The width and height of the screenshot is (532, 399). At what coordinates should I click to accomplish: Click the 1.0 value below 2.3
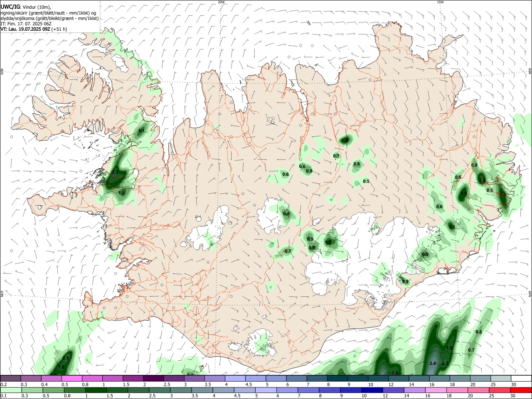coord(121,193)
